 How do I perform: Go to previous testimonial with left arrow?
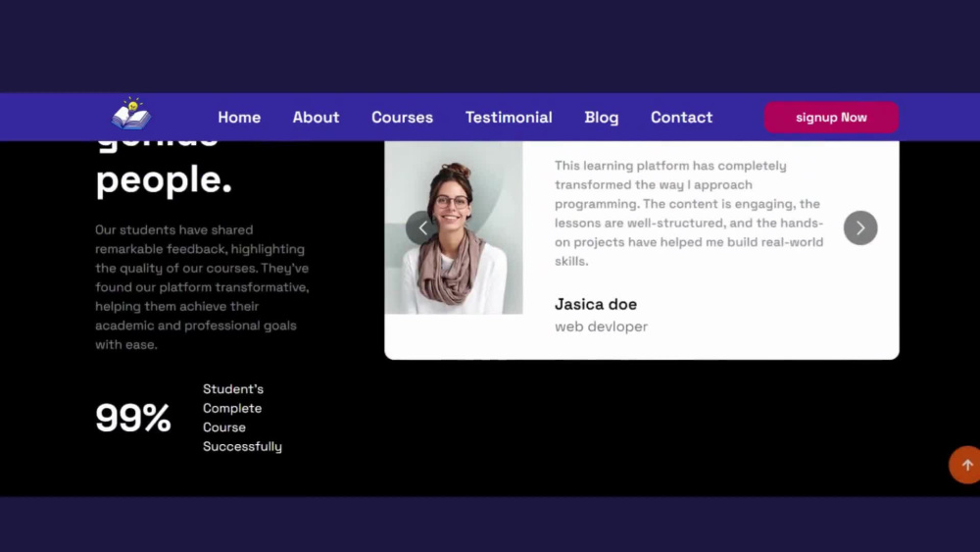click(422, 228)
